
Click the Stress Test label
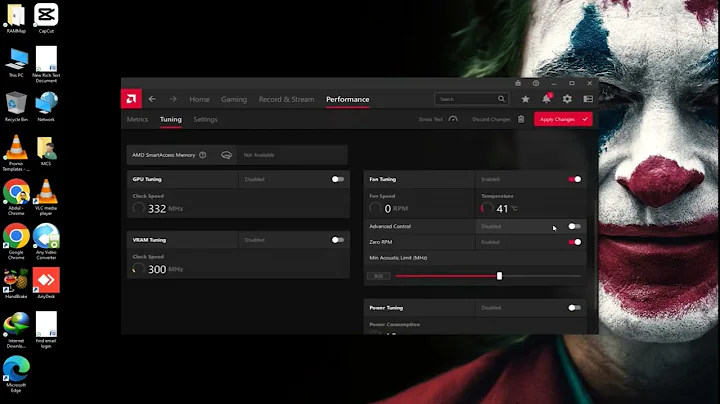430,119
